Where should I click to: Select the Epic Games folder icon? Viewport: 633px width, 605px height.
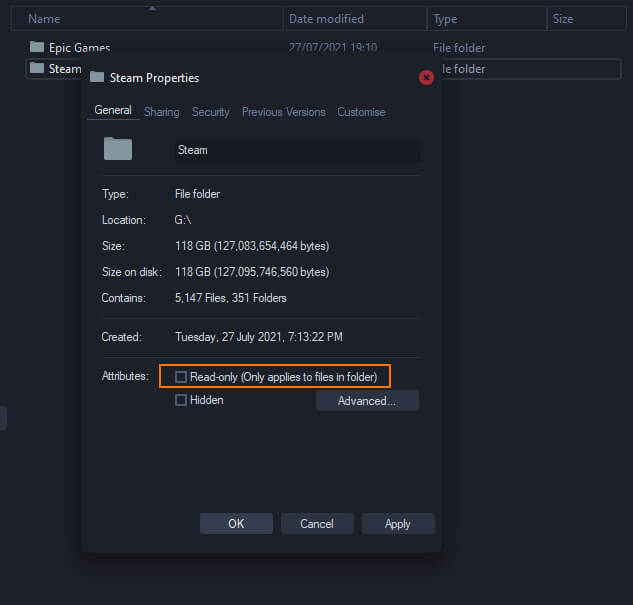coord(37,47)
